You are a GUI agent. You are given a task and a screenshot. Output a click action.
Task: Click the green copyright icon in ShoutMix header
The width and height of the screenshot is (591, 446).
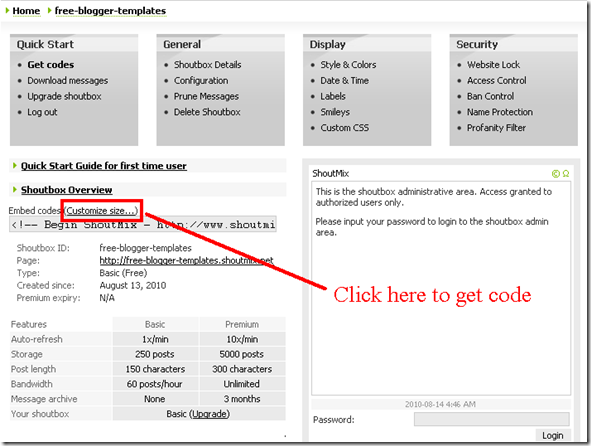click(x=556, y=173)
